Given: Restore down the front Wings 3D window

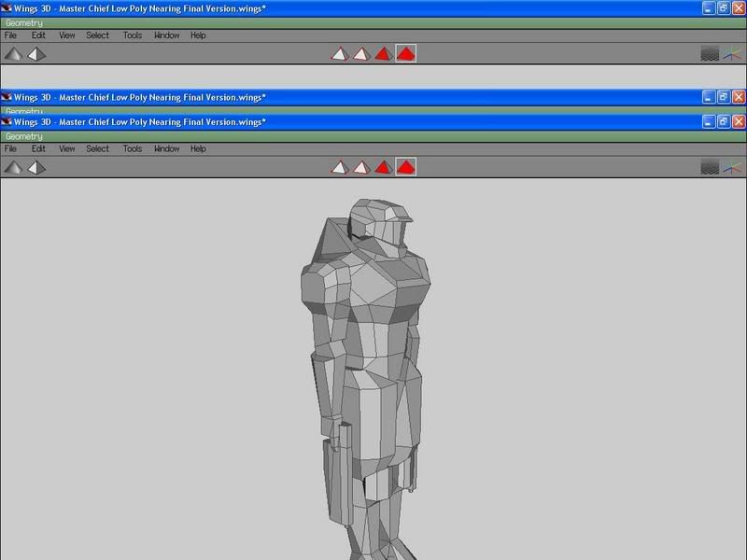Looking at the screenshot, I should pyautogui.click(x=723, y=122).
